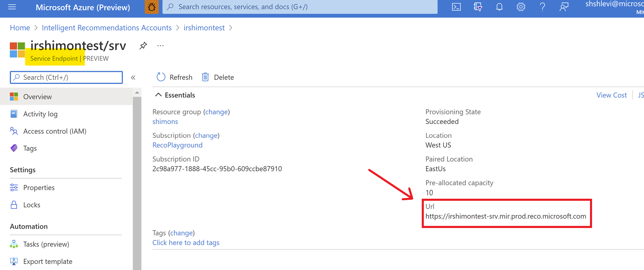The image size is (644, 270).
Task: Click the Delete trash icon
Action: (205, 77)
